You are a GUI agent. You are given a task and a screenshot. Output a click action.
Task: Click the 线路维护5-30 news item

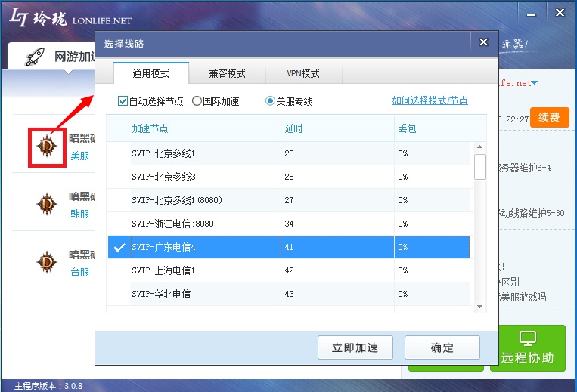tap(532, 213)
